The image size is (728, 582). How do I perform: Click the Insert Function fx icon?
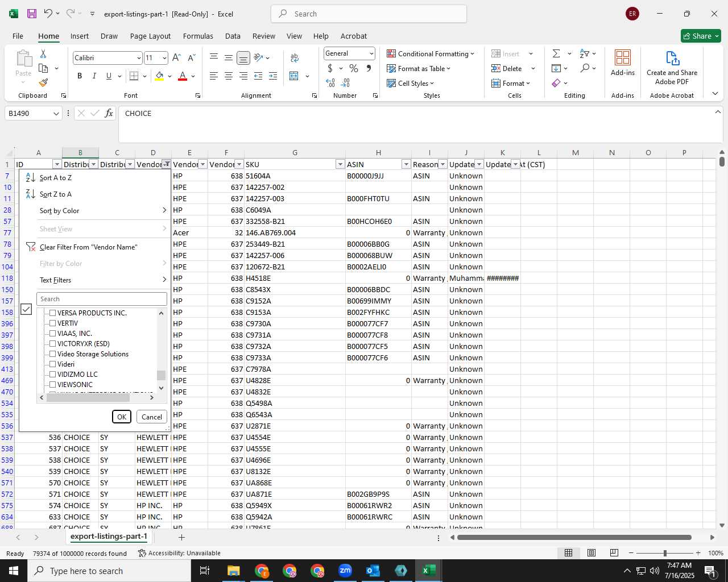tap(109, 113)
